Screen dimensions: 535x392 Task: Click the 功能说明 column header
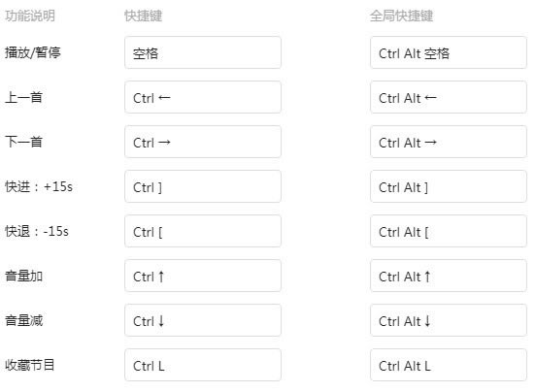click(x=30, y=16)
